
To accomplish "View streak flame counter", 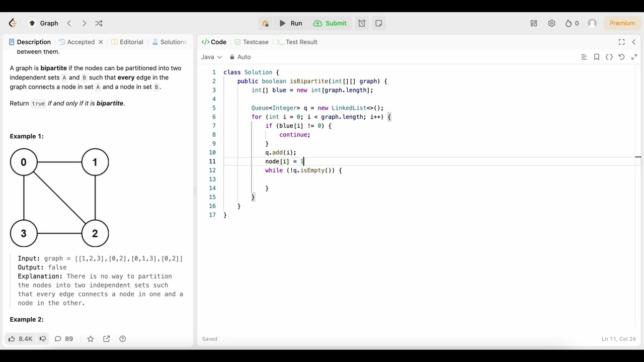I will 572,23.
